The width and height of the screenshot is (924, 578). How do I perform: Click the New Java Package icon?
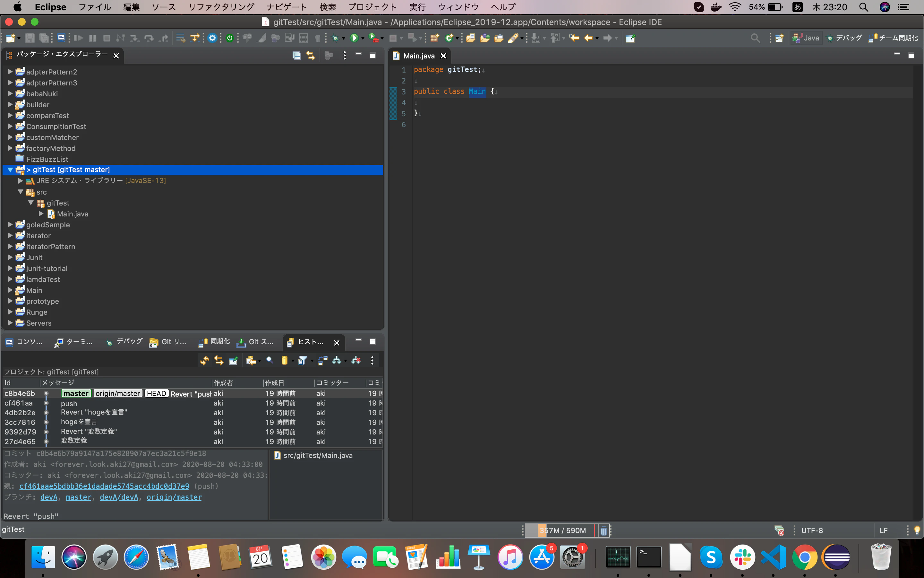[434, 38]
